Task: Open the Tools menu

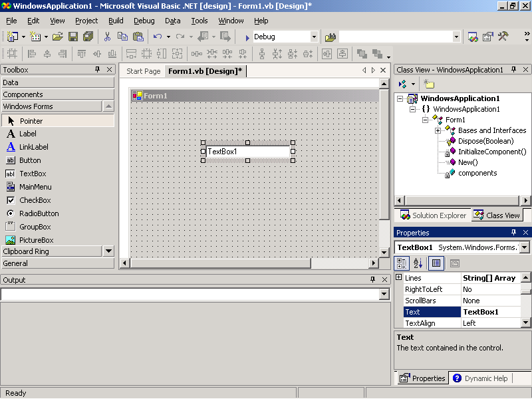Action: (199, 21)
